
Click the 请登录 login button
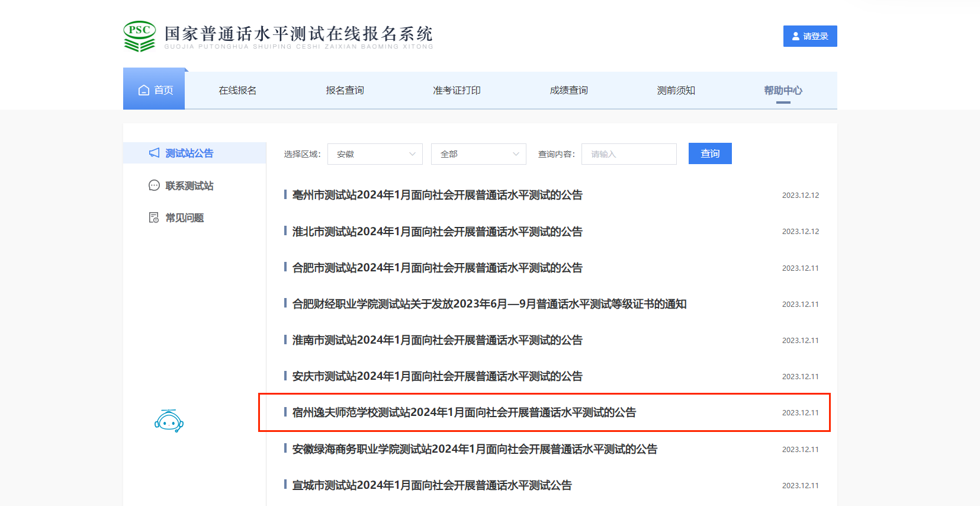[810, 36]
